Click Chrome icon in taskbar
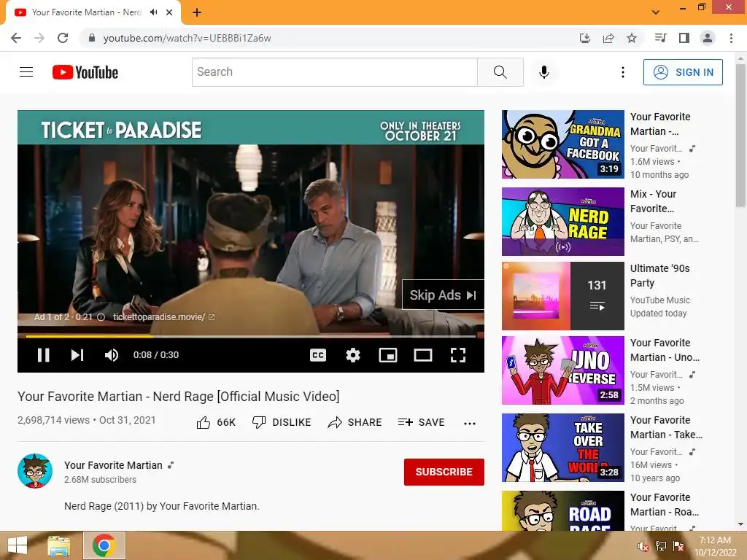Image resolution: width=747 pixels, height=560 pixels. point(104,545)
